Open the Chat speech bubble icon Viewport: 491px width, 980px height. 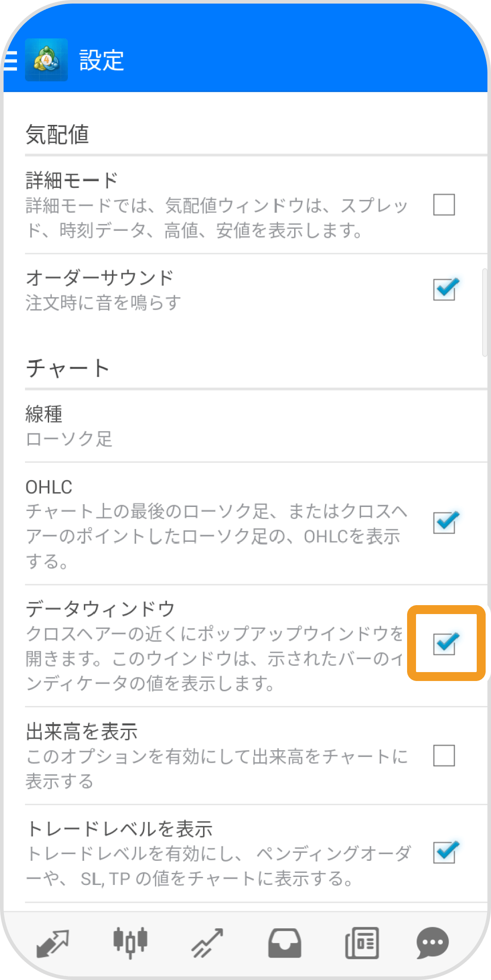433,943
